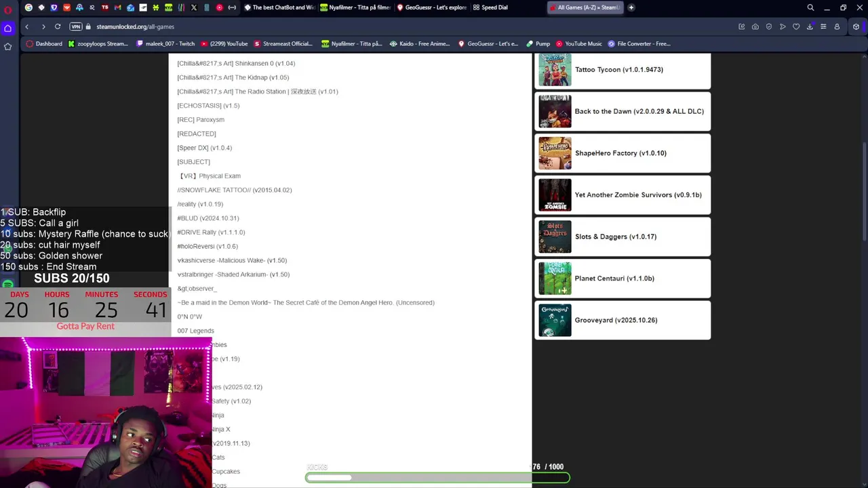Open [Chilla's Art] Shinkansen 0 link
868x488 pixels.
pyautogui.click(x=236, y=63)
